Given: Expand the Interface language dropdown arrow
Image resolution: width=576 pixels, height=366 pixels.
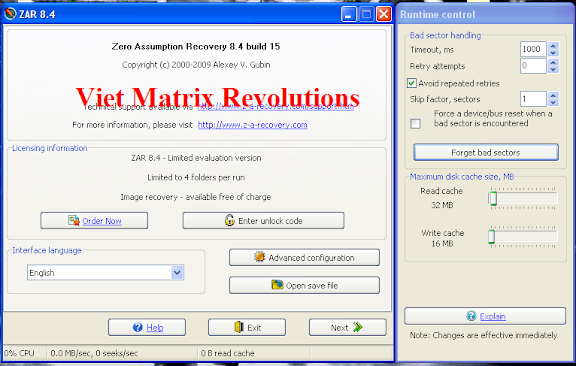Looking at the screenshot, I should (177, 272).
